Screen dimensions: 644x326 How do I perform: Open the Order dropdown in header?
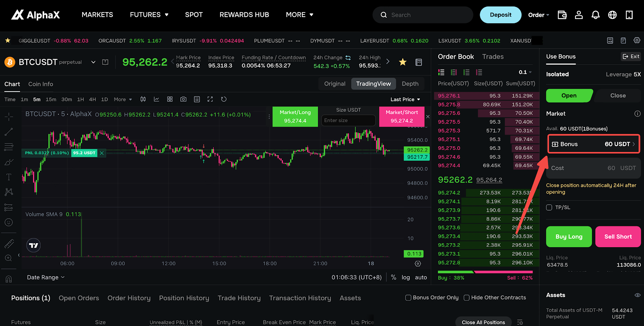click(x=539, y=15)
